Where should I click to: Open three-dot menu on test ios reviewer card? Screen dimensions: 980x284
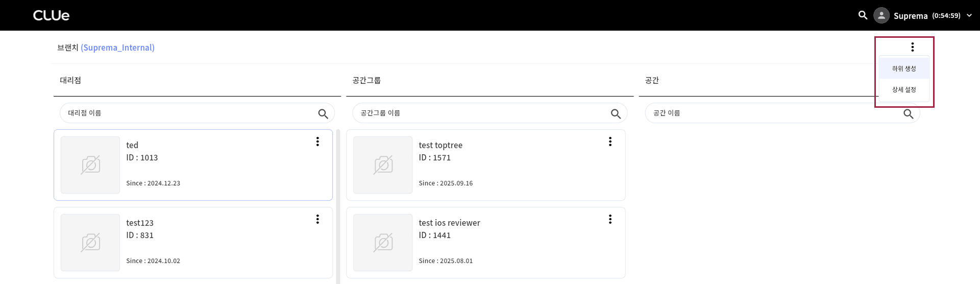[610, 219]
